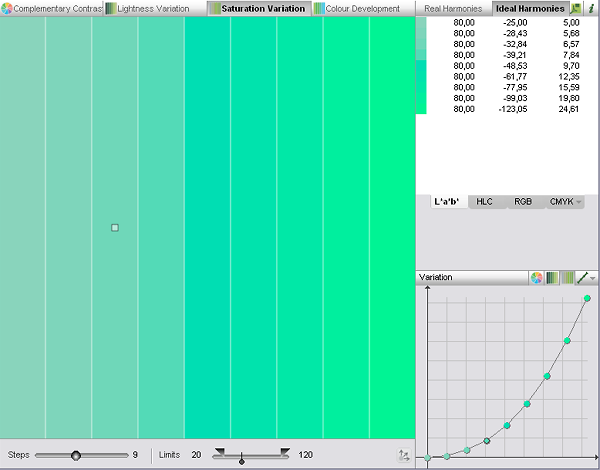Image resolution: width=600 pixels, height=470 pixels.
Task: Click the export icon beside Ideal Harmonies
Action: coord(576,8)
